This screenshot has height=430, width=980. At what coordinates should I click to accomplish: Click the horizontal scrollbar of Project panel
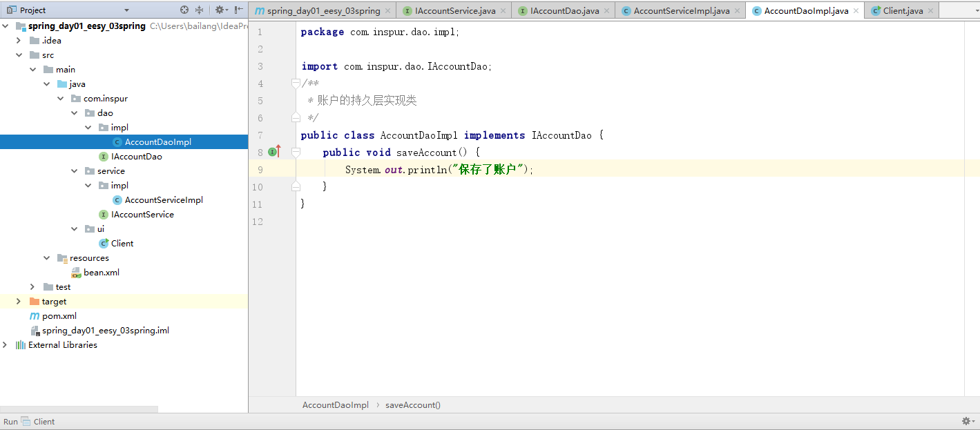click(x=79, y=409)
